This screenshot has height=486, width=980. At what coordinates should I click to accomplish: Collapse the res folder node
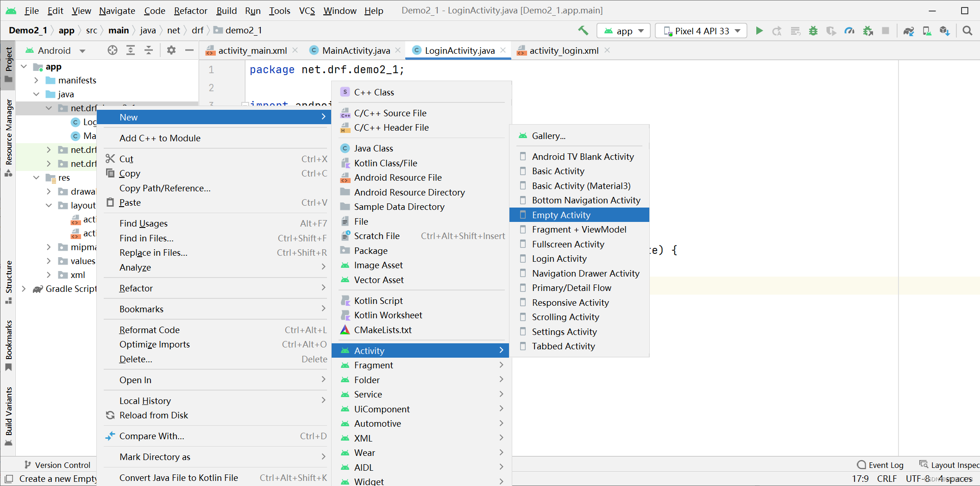click(x=36, y=177)
